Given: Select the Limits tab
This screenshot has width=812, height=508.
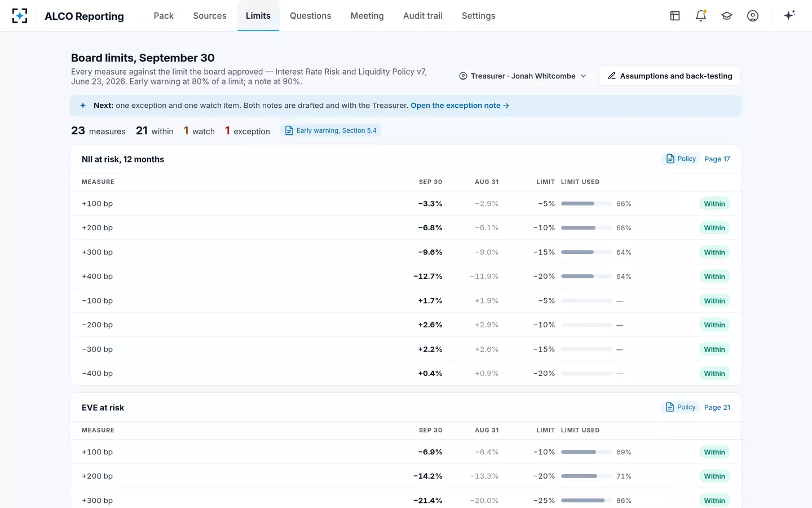Looking at the screenshot, I should click(x=258, y=16).
